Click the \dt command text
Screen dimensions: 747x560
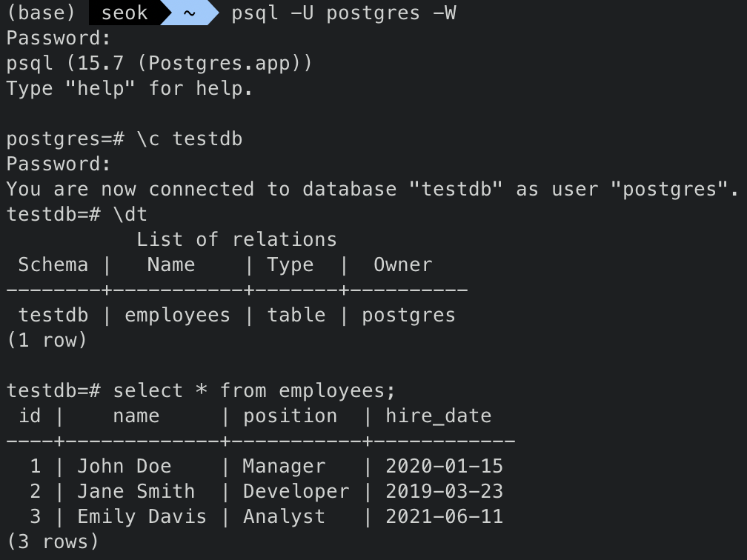pyautogui.click(x=133, y=214)
